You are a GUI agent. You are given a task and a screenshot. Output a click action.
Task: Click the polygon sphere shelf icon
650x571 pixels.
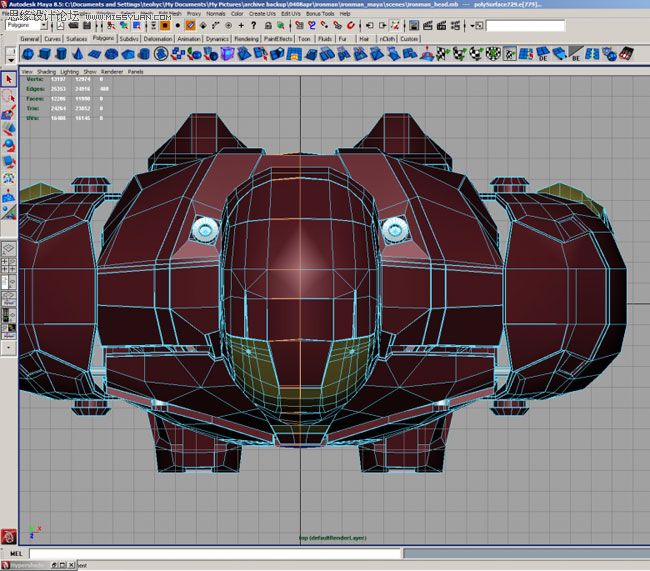click(x=28, y=54)
